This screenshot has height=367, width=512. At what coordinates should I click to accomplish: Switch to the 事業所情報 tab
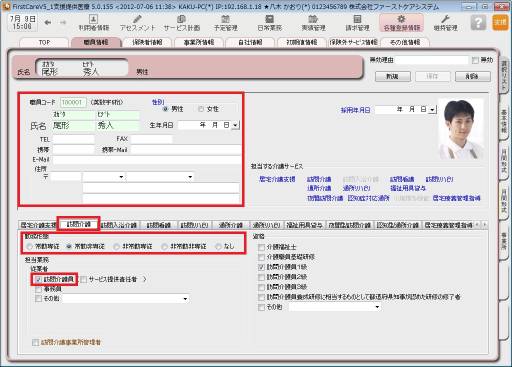pyautogui.click(x=199, y=42)
